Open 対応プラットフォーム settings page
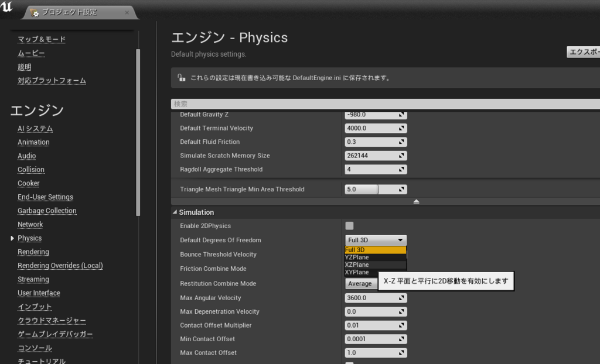 (52, 81)
